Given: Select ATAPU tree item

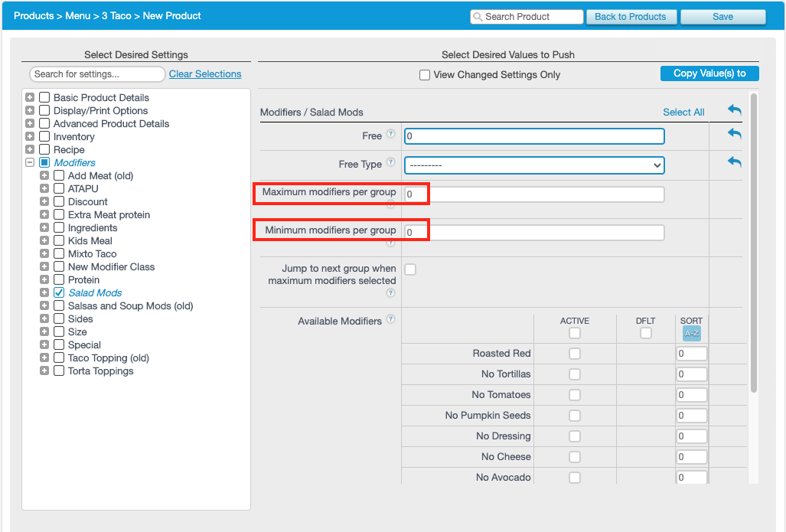Looking at the screenshot, I should [x=83, y=188].
